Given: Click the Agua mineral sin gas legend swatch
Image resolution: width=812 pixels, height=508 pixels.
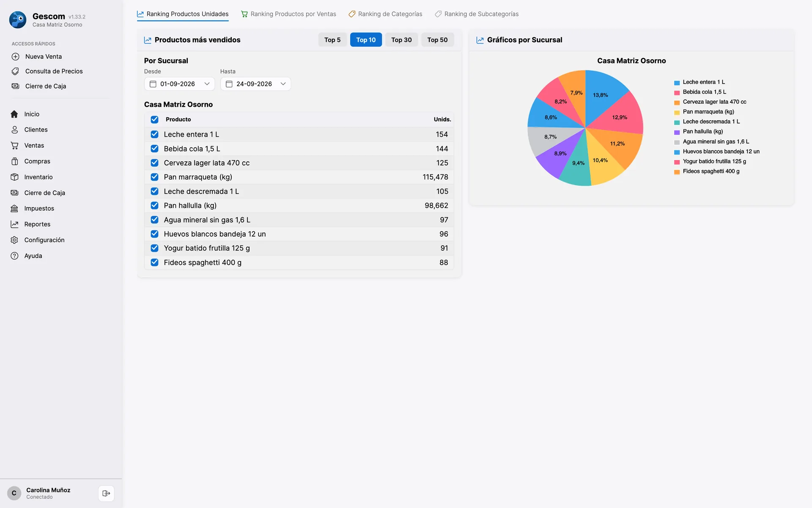Looking at the screenshot, I should tap(677, 142).
